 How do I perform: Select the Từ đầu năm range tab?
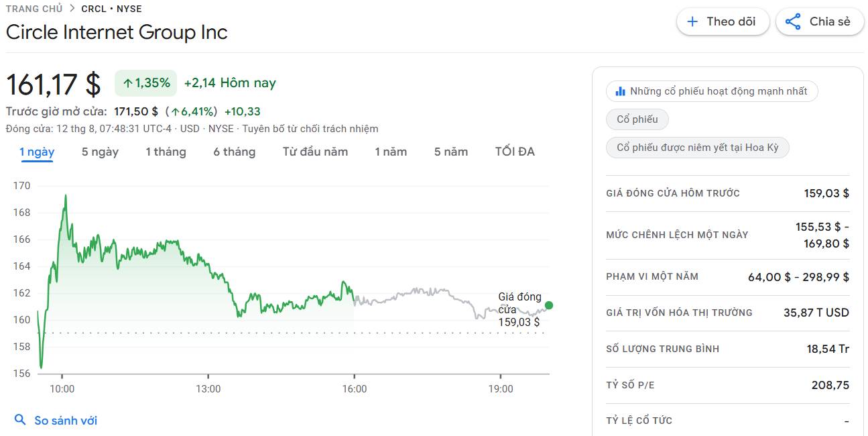[x=315, y=152]
